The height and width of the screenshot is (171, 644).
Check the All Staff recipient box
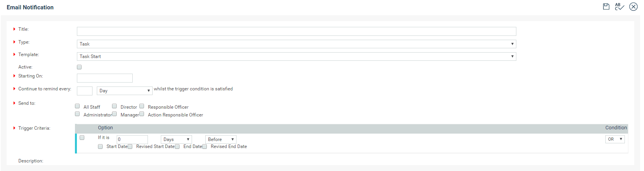[77, 106]
